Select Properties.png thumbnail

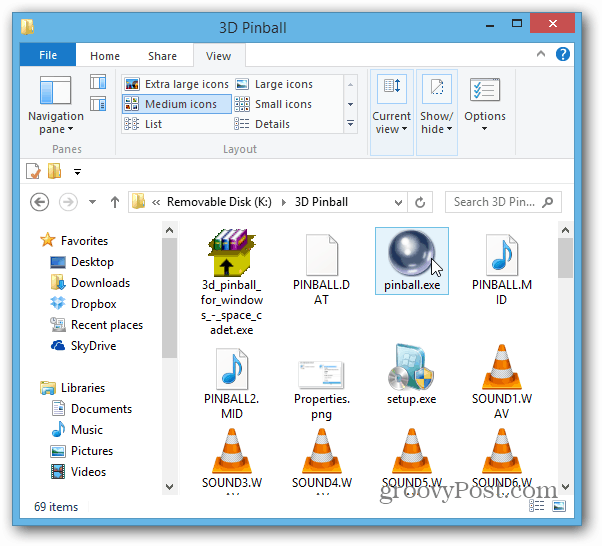pyautogui.click(x=321, y=390)
